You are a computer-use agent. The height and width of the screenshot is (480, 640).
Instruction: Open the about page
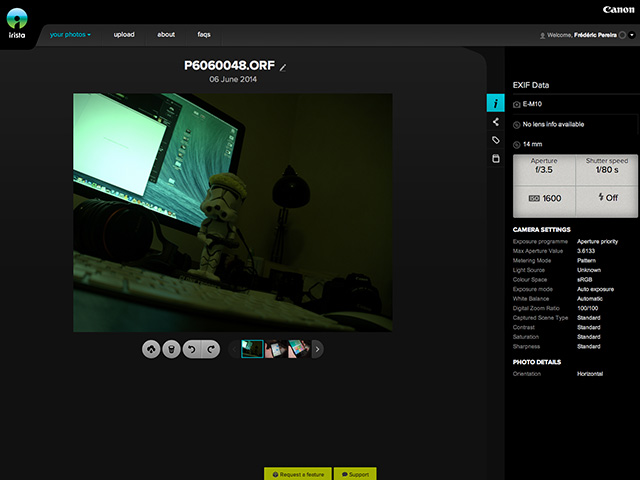(x=166, y=35)
